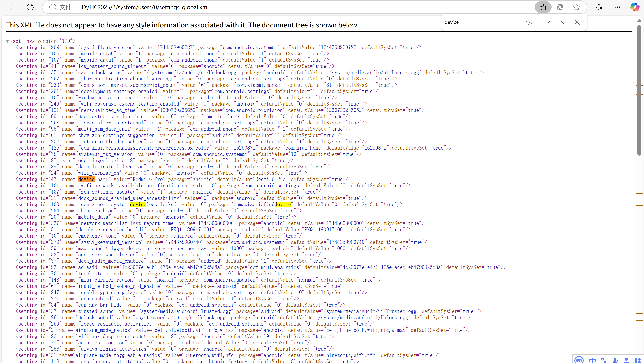This screenshot has height=363, width=644.
Task: Click 'bluetooth_on' setting name
Action: point(97,211)
